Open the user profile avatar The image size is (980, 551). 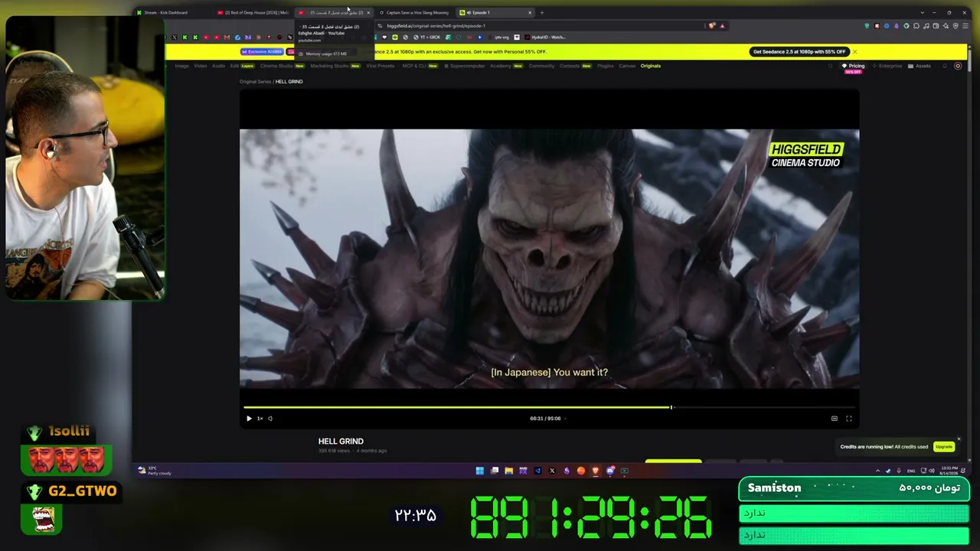958,66
